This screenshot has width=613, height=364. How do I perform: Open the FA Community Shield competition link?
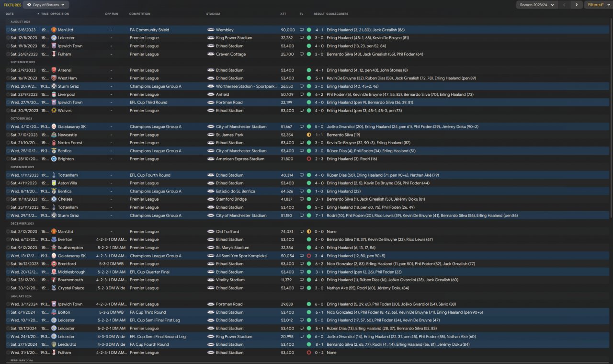click(149, 30)
